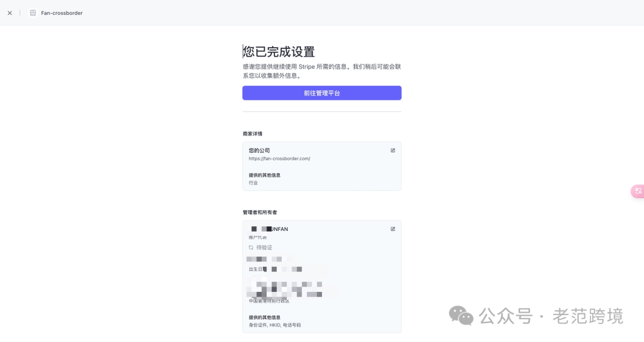Click the Fan-crossborder store icon
644x342 pixels.
pyautogui.click(x=33, y=13)
